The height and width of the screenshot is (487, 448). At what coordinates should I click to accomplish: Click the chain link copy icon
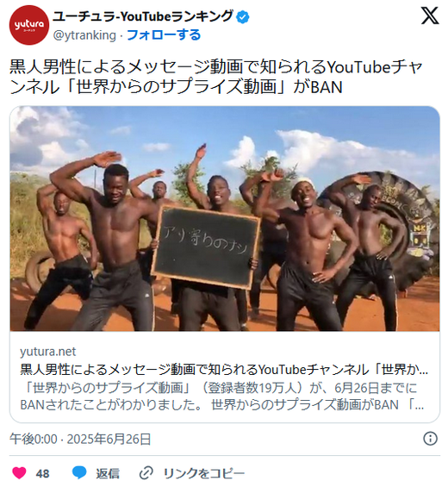[x=146, y=473]
